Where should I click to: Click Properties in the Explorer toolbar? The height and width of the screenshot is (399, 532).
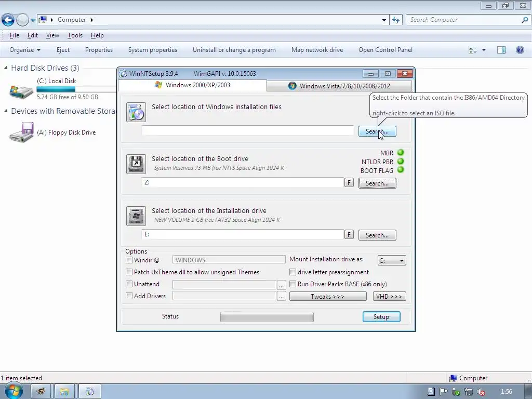point(99,50)
